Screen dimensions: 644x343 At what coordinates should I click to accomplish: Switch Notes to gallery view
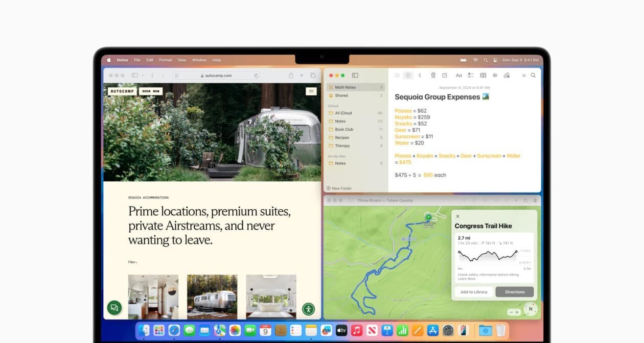(408, 75)
